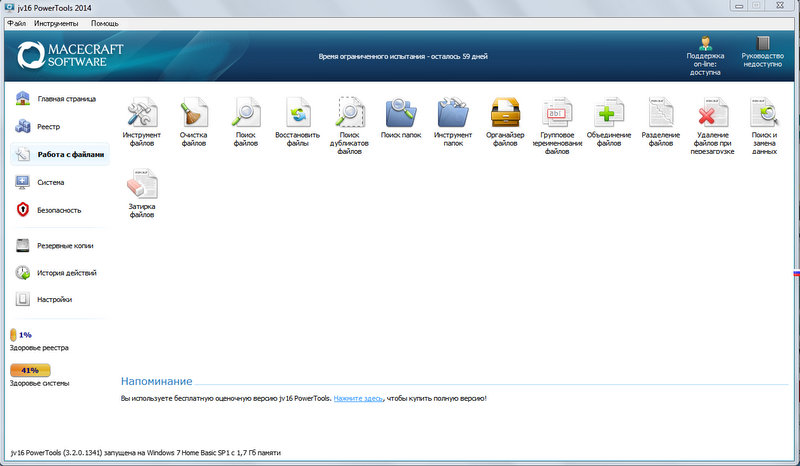This screenshot has width=800, height=466.
Task: Click the jv16 PowerTools title bar icon
Action: (9, 7)
